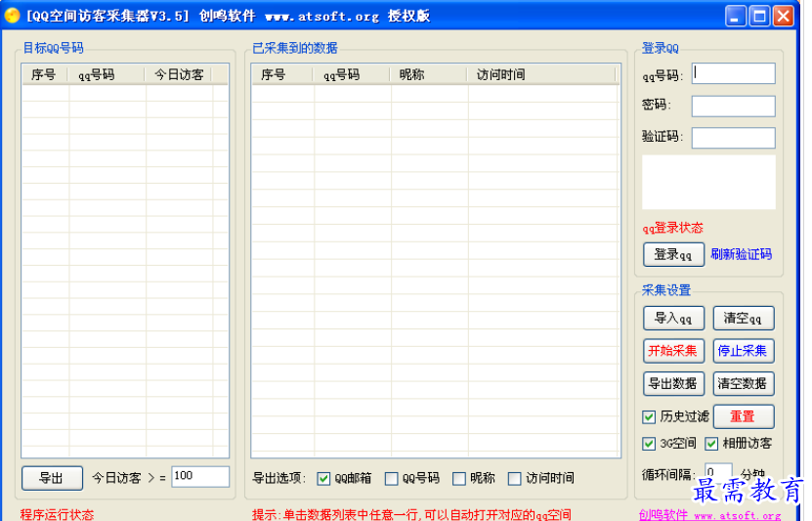Focus the 密码 input field
This screenshot has width=812, height=521.
point(733,106)
